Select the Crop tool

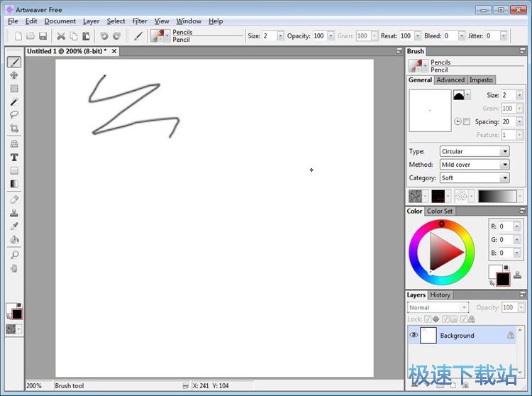pos(14,128)
